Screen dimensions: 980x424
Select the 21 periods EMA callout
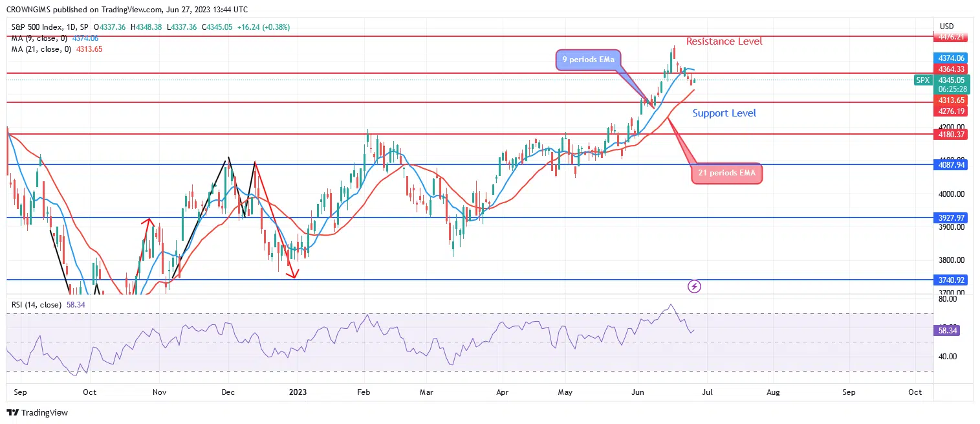[x=726, y=173]
